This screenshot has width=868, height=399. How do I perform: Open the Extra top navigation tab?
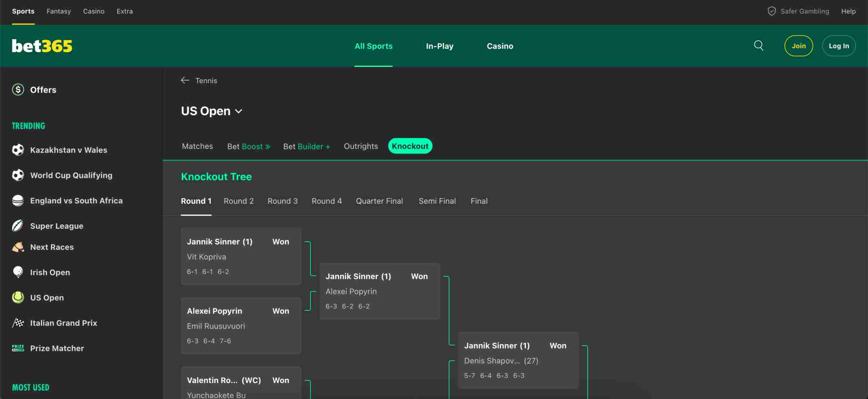[124, 11]
